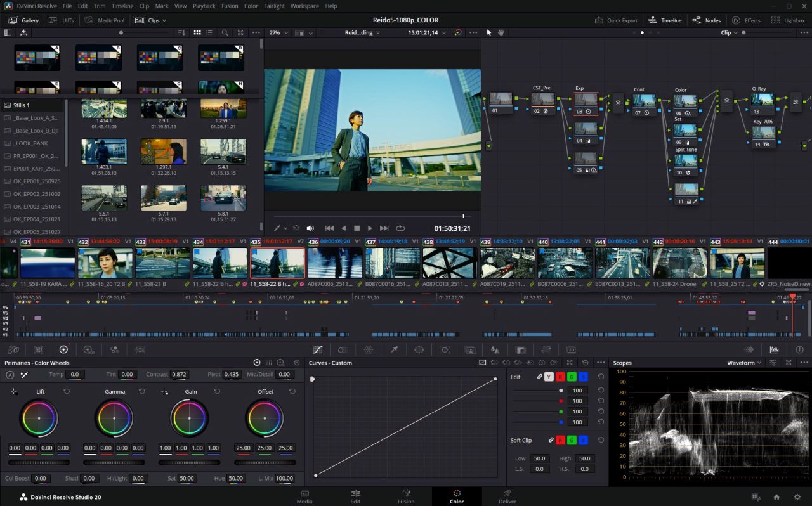Image resolution: width=812 pixels, height=506 pixels.
Task: Open the Lightbox view
Action: 788,20
